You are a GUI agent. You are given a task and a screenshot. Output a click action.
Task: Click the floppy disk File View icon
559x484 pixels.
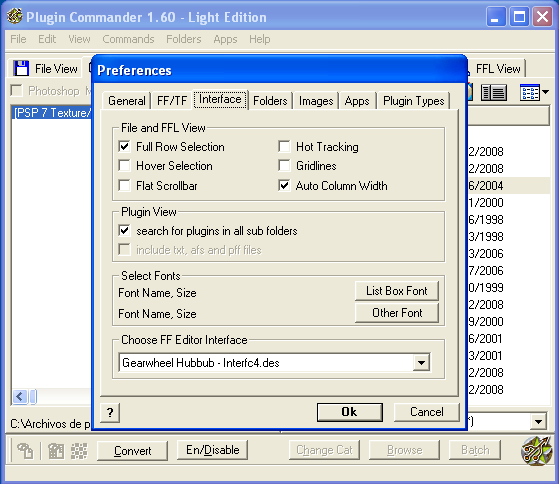tap(21, 68)
